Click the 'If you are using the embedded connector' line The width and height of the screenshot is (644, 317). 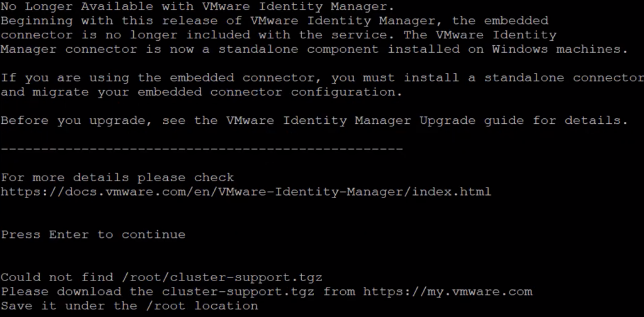tap(323, 77)
